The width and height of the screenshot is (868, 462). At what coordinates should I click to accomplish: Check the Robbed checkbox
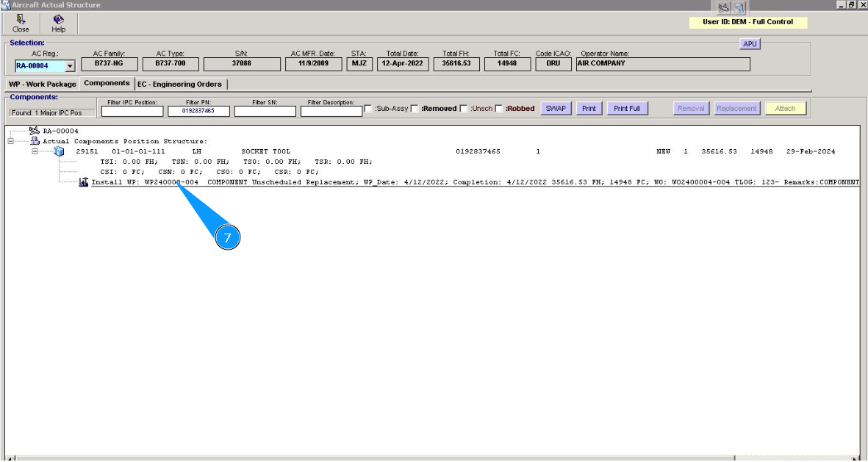click(498, 109)
